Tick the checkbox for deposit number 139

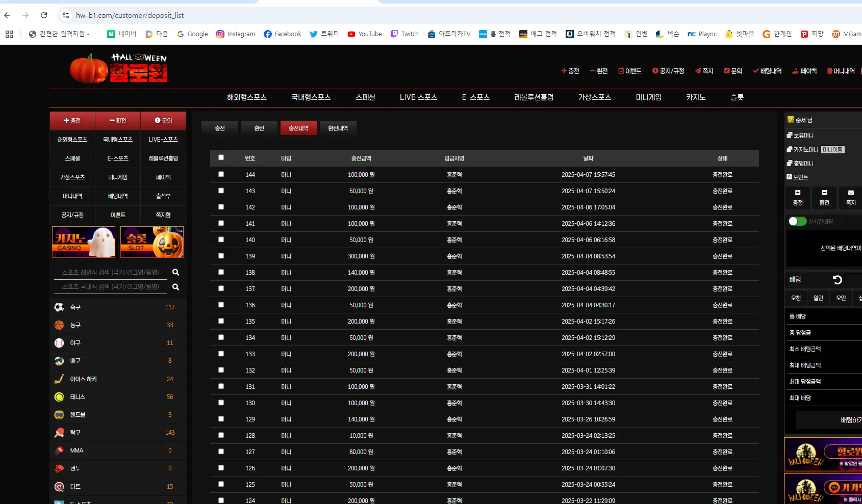coord(221,256)
